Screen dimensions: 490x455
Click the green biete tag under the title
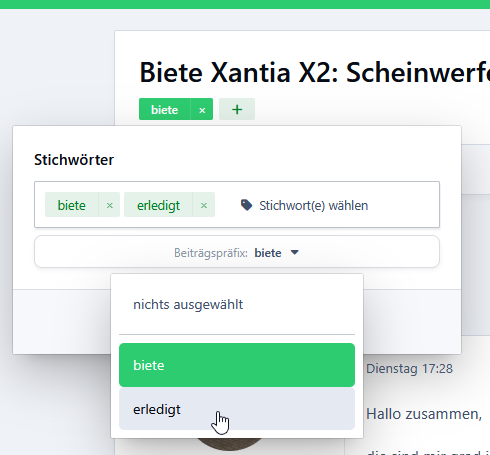(164, 109)
